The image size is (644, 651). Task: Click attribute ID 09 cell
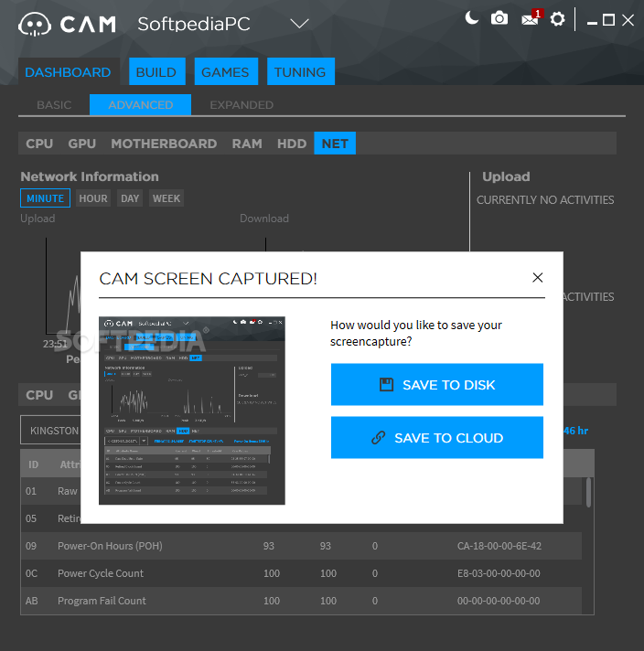pyautogui.click(x=31, y=546)
